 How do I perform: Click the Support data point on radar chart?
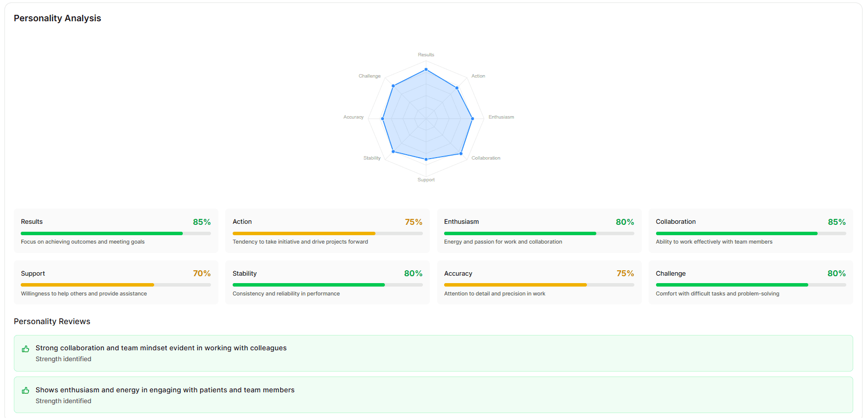(x=426, y=159)
